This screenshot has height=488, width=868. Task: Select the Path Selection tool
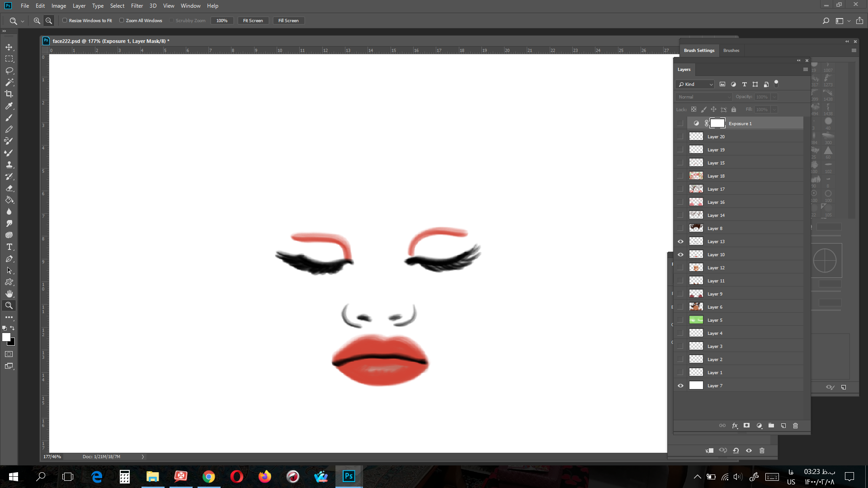point(9,270)
